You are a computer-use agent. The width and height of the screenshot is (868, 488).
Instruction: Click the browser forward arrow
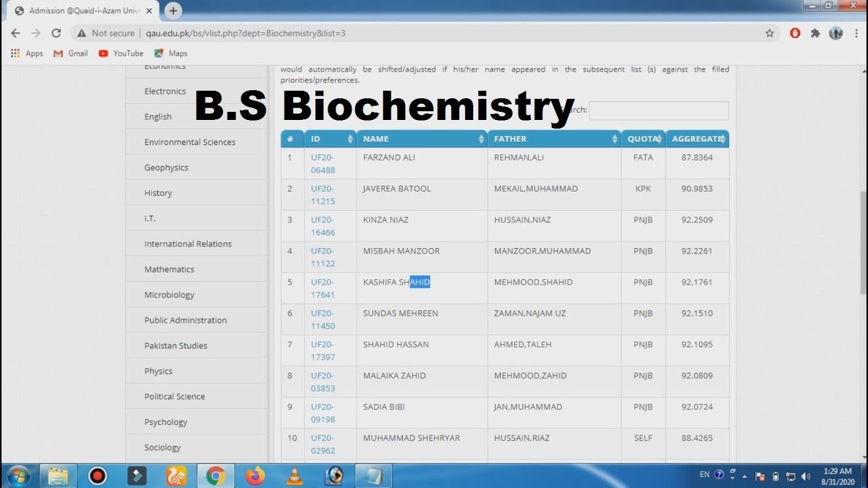pyautogui.click(x=36, y=33)
